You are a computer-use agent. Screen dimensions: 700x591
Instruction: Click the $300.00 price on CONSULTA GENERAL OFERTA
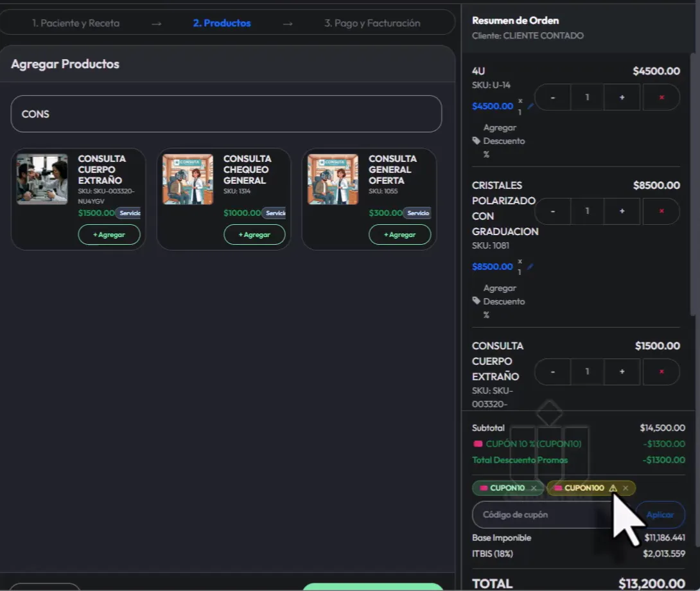(386, 213)
